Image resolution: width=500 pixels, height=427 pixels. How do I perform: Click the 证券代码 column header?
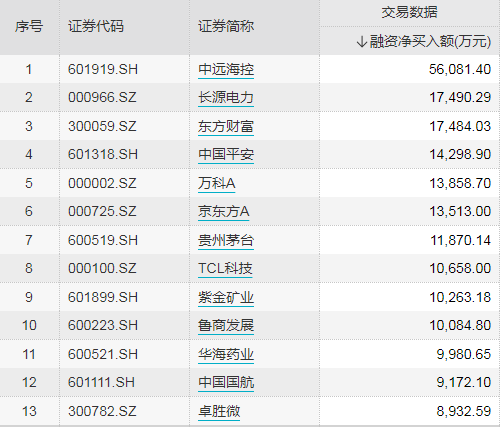point(96,27)
